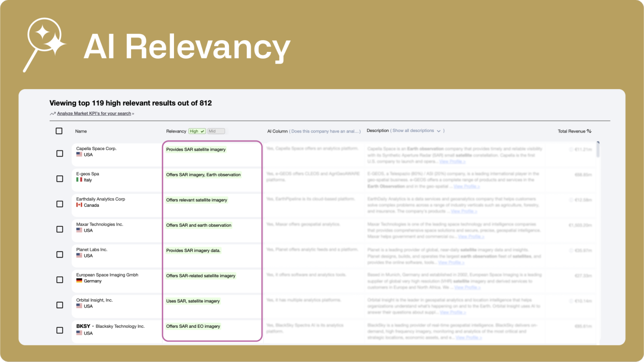Click the Total Revenue header label
The height and width of the screenshot is (362, 644).
(571, 131)
